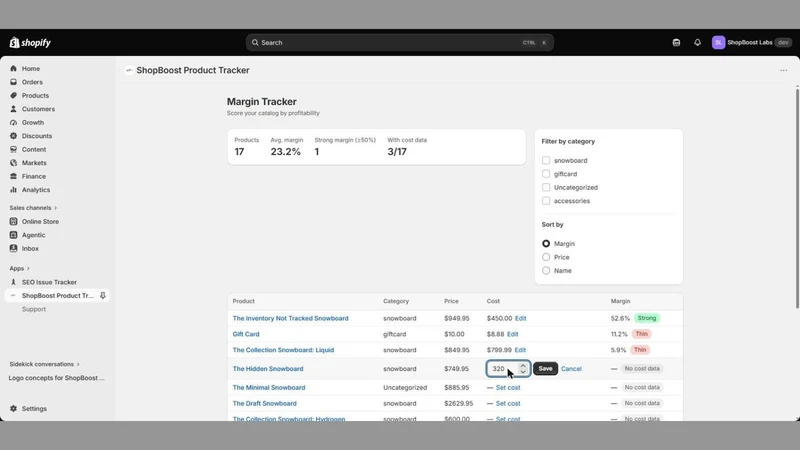Open the Analytics bar chart icon

[13, 190]
